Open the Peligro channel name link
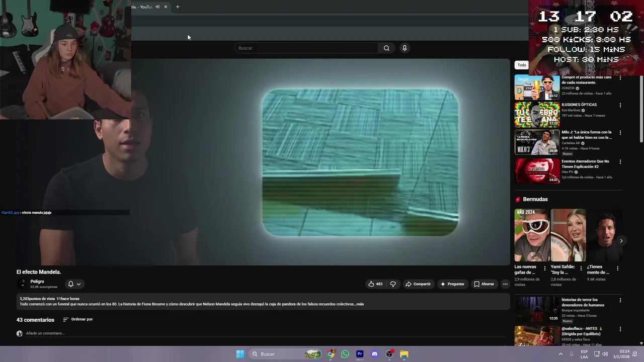Viewport: 644px width, 362px height. pos(37,282)
